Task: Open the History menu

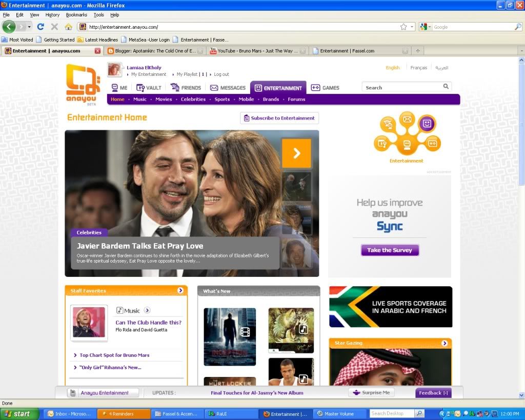Action: pyautogui.click(x=52, y=15)
